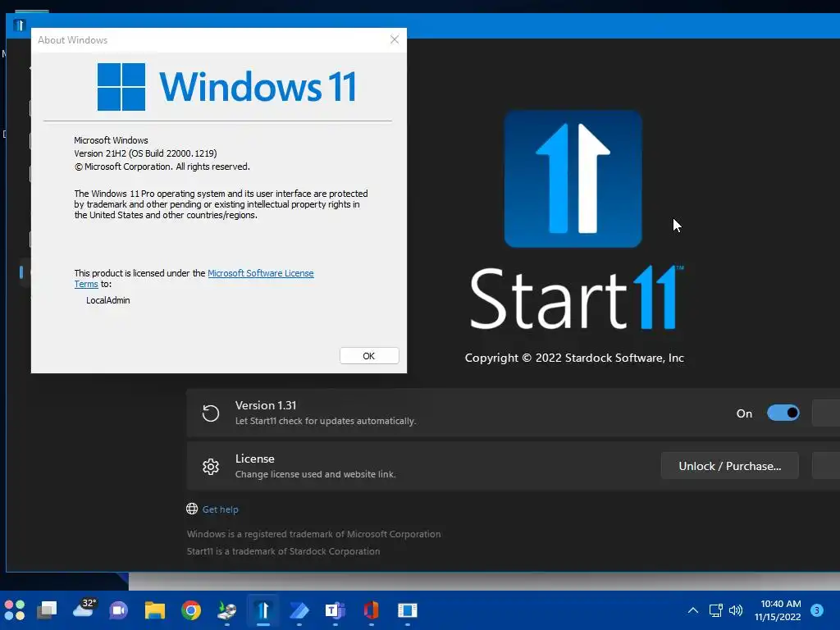Expand hidden system tray icons chevron

pyautogui.click(x=692, y=610)
